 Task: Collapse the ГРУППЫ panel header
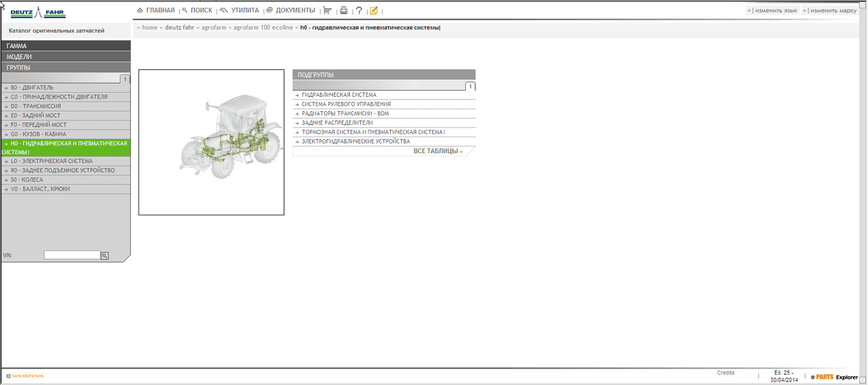(66, 68)
